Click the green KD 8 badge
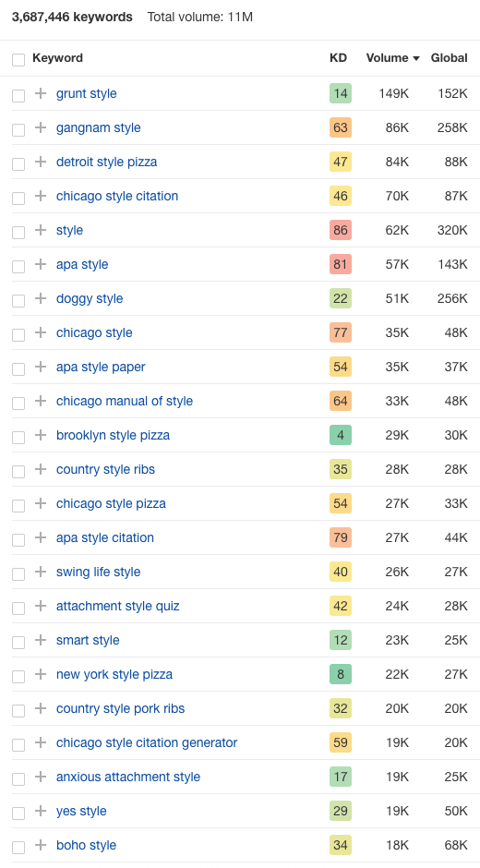 pos(341,674)
